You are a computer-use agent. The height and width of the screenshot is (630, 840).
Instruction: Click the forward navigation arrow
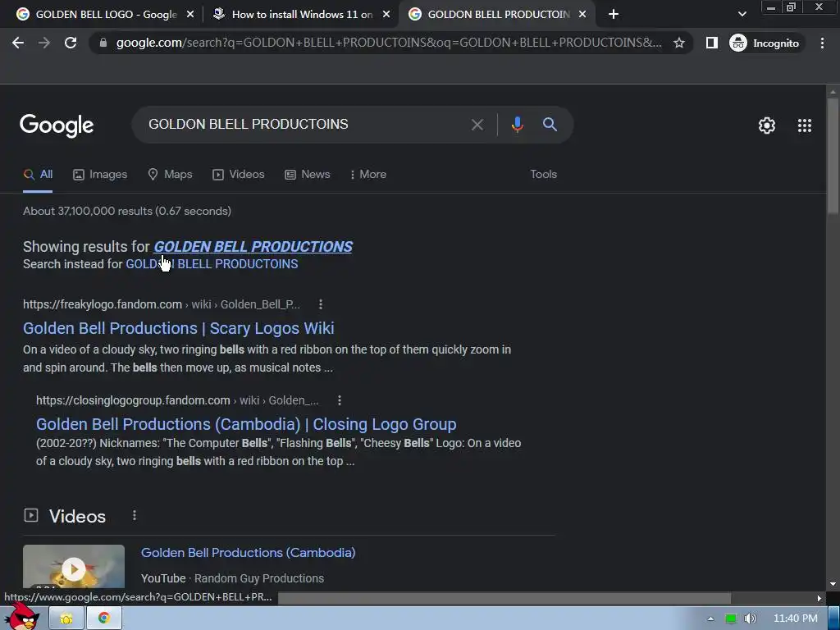tap(44, 43)
